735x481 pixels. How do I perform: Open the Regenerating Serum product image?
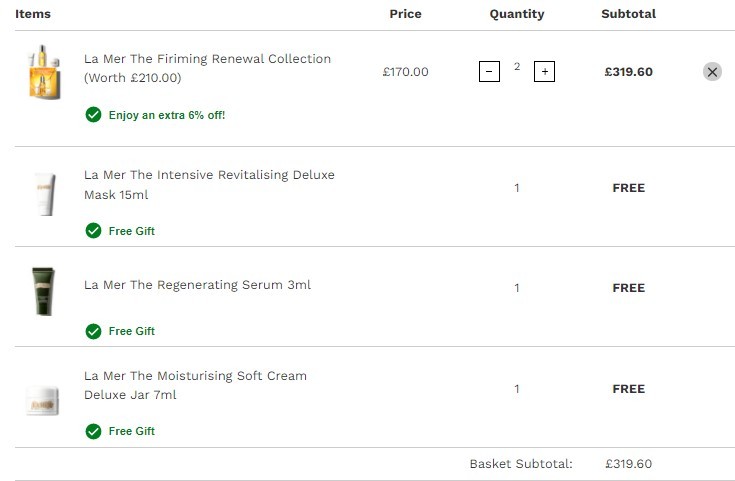tap(43, 291)
